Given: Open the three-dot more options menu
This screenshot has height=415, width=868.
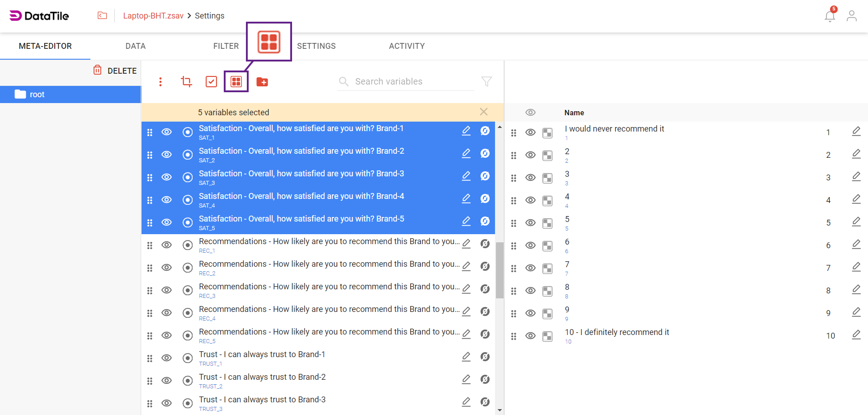Looking at the screenshot, I should click(x=160, y=81).
